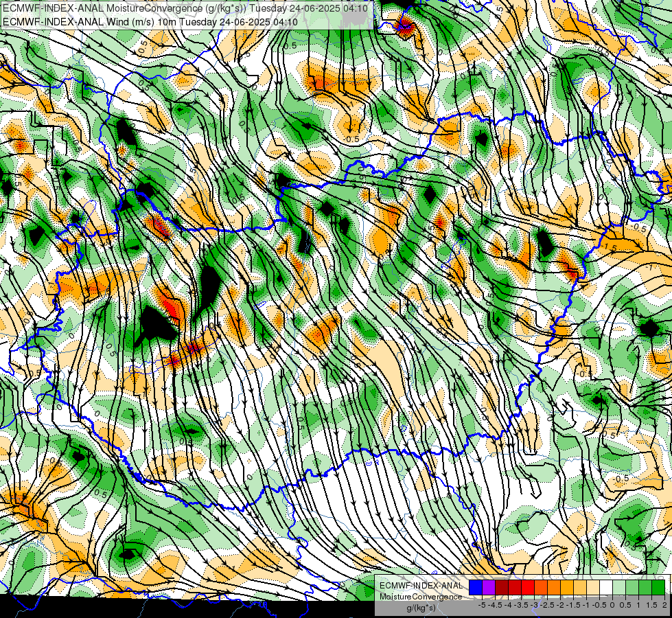Click the legend tick label -3.5
Screen dimensions: 672x618
(522, 605)
